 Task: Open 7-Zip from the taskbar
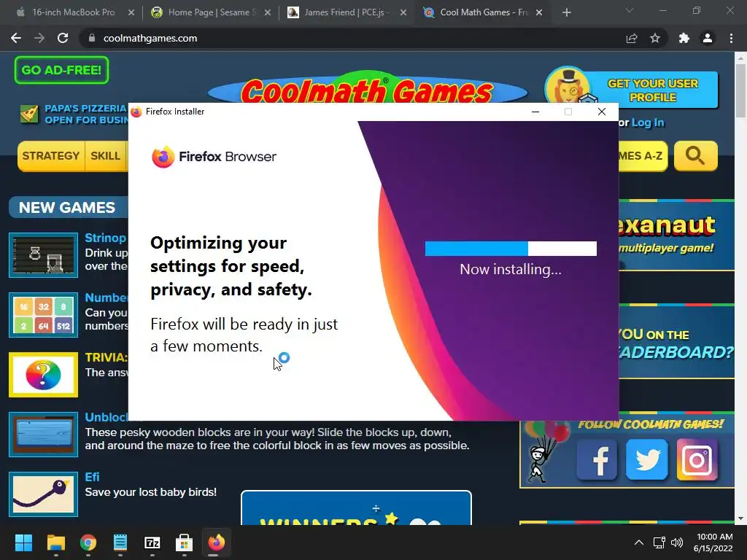coord(152,542)
